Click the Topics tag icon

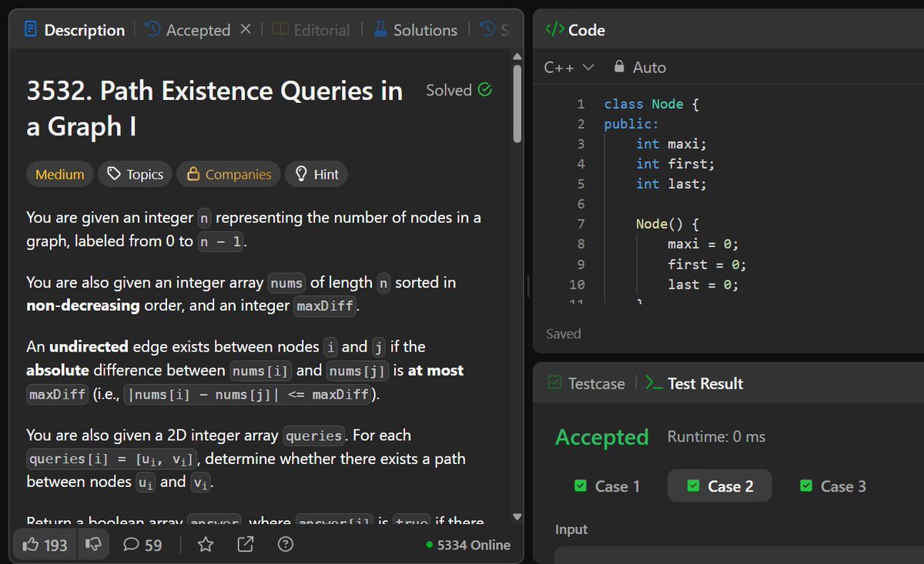[x=114, y=174]
